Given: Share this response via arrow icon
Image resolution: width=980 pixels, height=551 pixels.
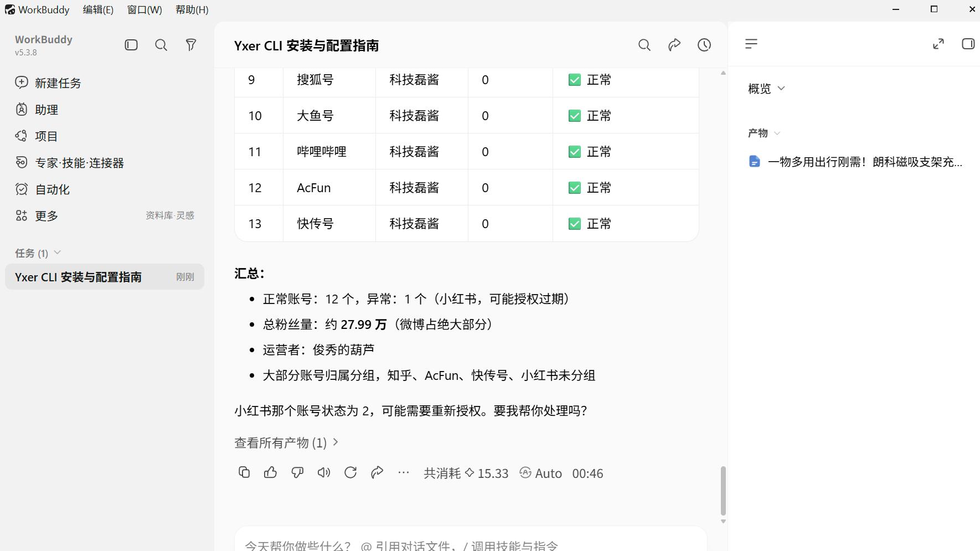Looking at the screenshot, I should click(377, 472).
